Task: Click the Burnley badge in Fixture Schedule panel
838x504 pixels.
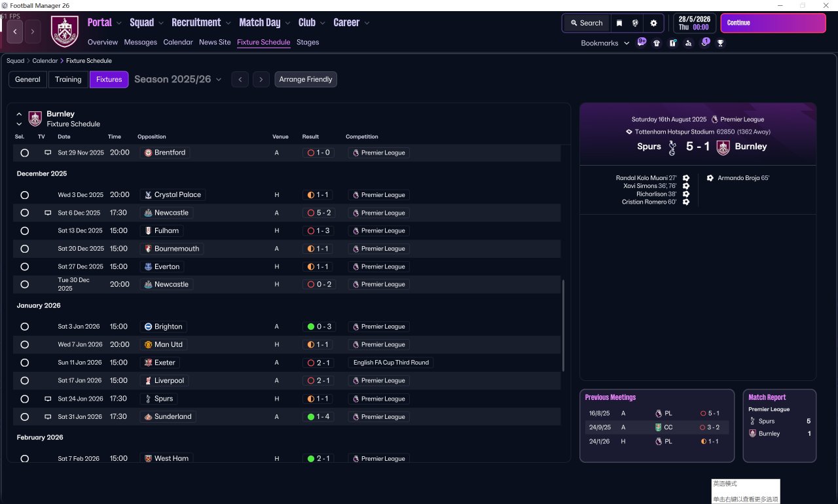Action: click(x=35, y=118)
